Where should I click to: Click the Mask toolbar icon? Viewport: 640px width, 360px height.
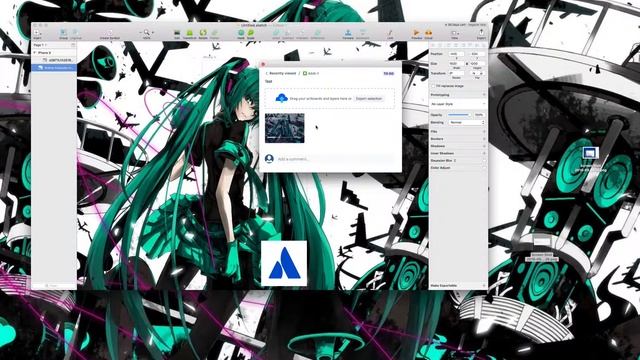click(241, 32)
